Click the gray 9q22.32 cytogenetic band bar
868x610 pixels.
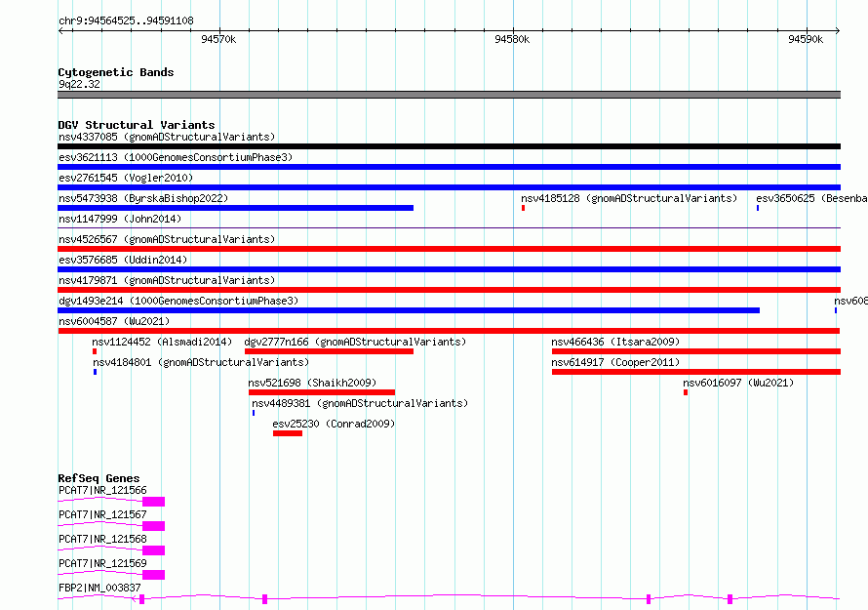pyautogui.click(x=449, y=95)
